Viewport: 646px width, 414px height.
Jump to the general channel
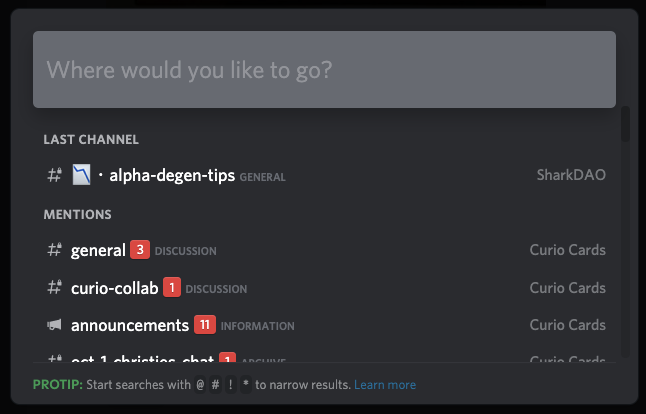point(326,250)
